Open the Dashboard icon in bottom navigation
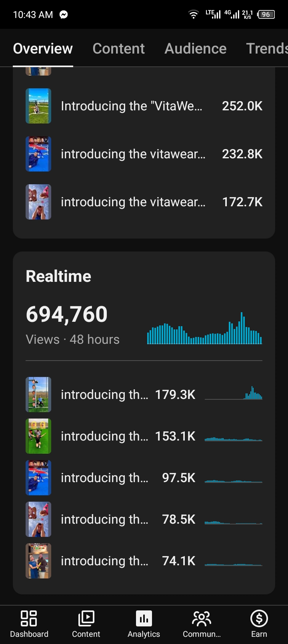 tap(29, 618)
